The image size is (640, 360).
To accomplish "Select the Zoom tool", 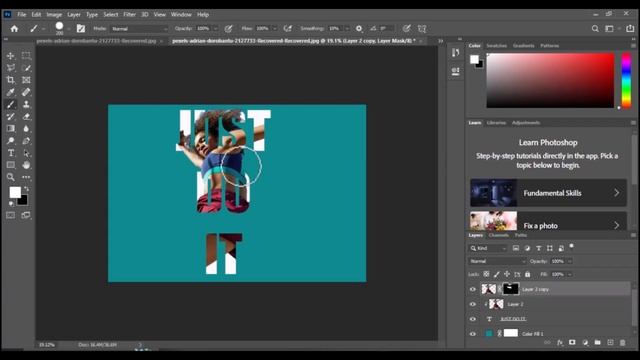I will click(x=11, y=177).
